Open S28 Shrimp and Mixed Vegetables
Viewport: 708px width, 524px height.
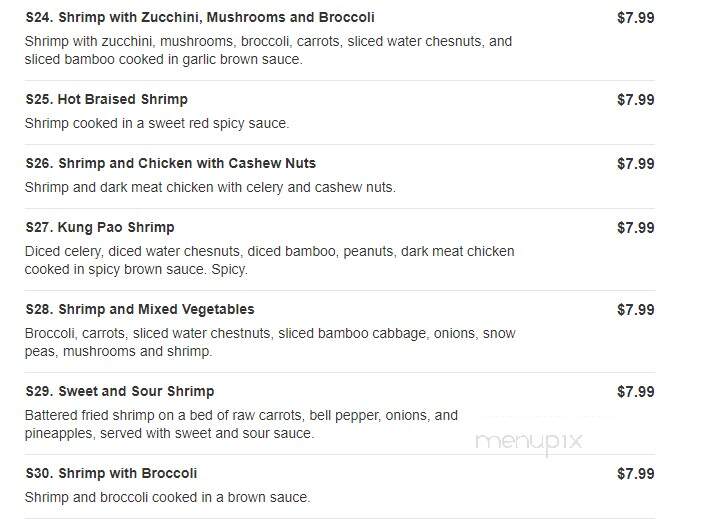(x=140, y=309)
